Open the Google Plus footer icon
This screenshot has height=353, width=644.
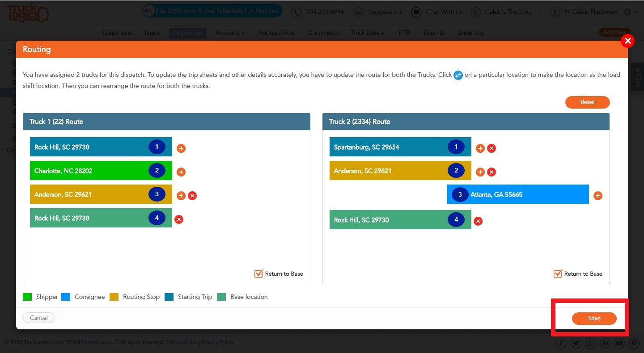(591, 343)
